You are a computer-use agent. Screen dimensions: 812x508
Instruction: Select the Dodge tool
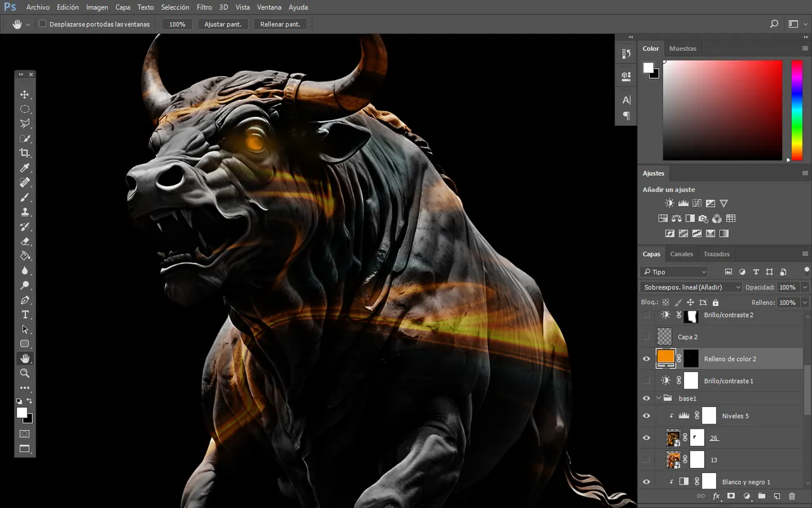coord(25,285)
